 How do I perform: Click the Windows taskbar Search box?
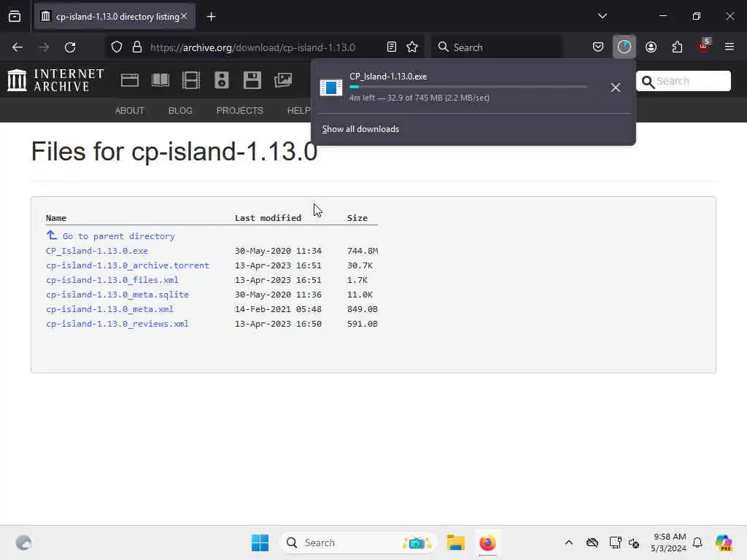(358, 542)
